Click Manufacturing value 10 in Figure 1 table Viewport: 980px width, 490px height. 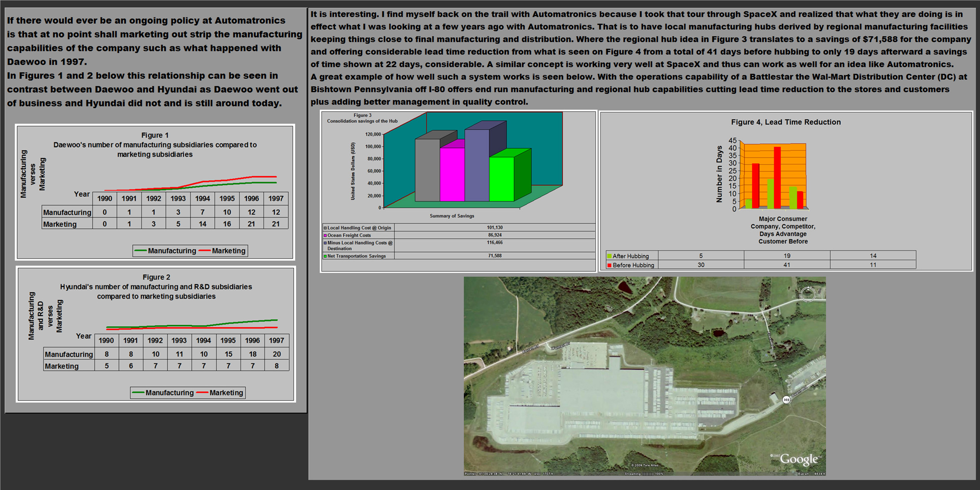227,212
